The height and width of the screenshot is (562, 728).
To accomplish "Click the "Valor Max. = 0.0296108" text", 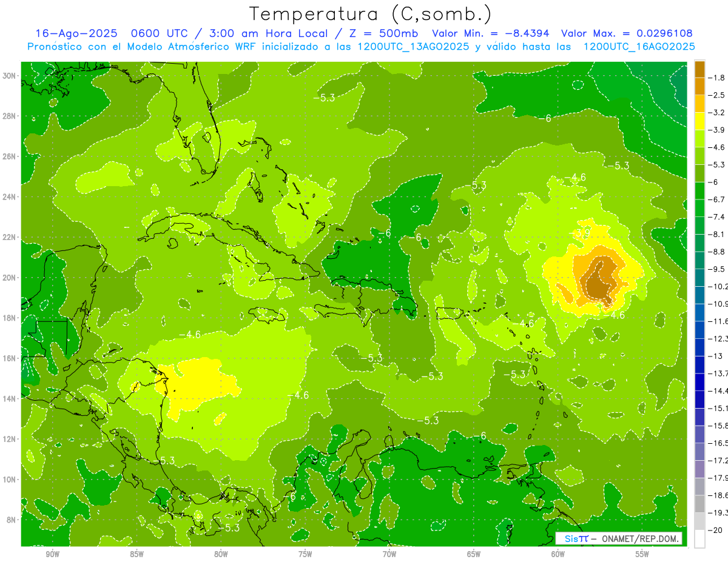I will (627, 34).
